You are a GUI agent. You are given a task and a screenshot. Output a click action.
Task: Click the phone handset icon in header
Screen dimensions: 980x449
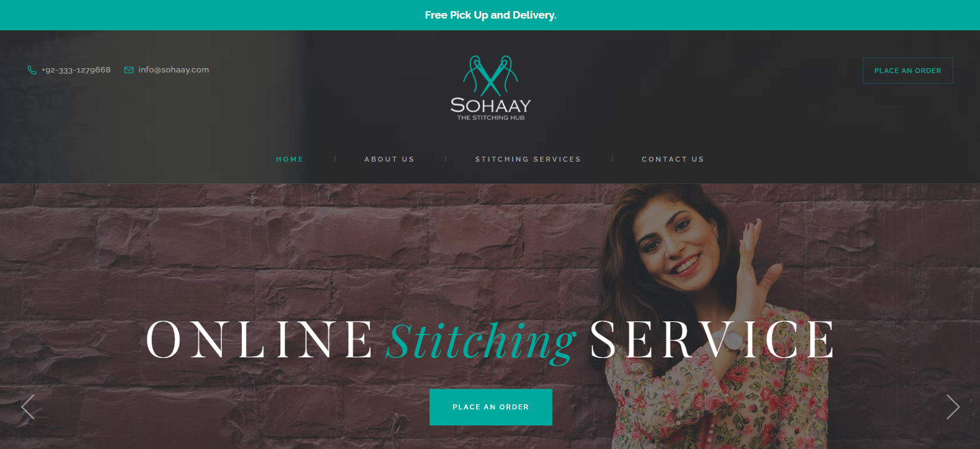click(32, 70)
